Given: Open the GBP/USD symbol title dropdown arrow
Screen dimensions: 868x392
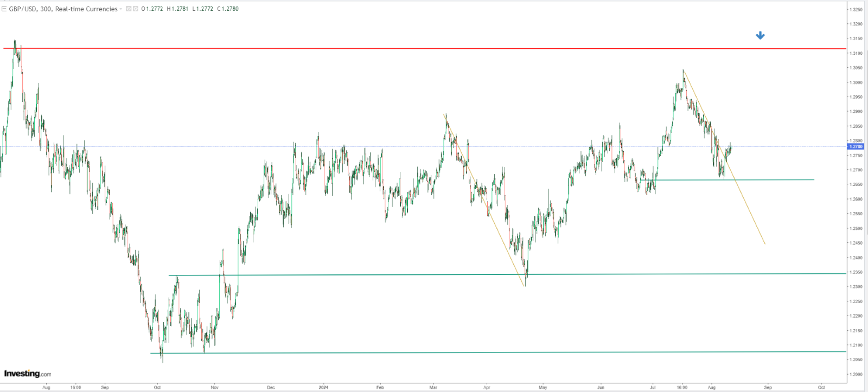Looking at the screenshot, I should tap(120, 9).
